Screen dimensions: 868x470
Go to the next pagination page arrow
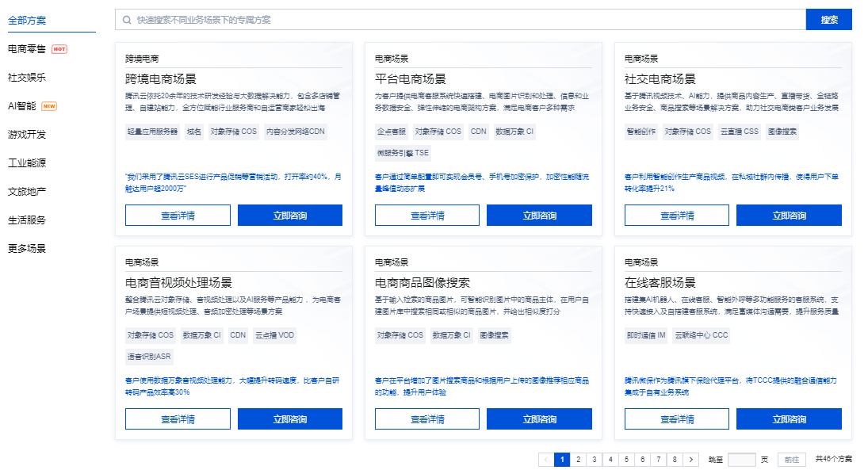690,460
